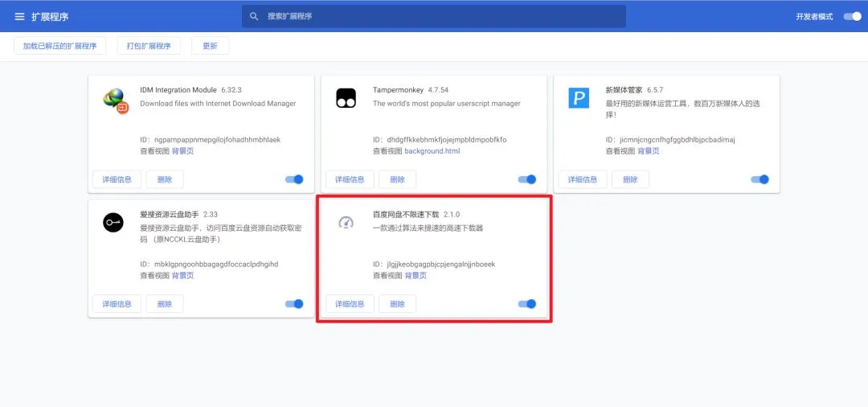
Task: Click the IDM Integration Module name text
Action: click(x=178, y=90)
